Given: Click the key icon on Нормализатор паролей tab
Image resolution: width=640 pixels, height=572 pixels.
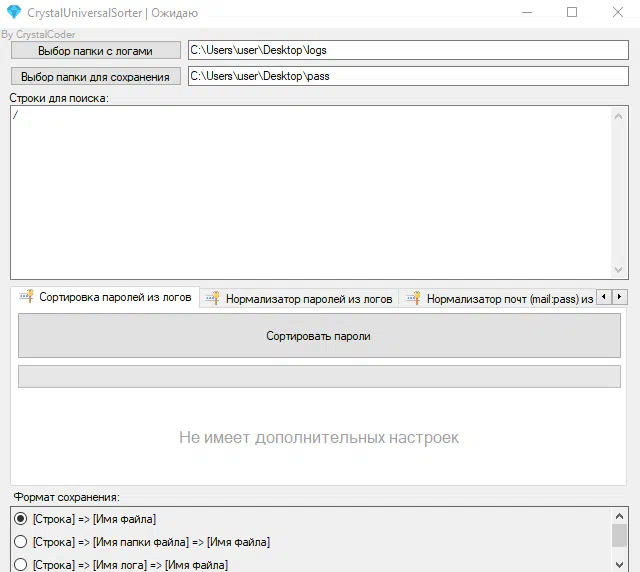Looking at the screenshot, I should [212, 298].
